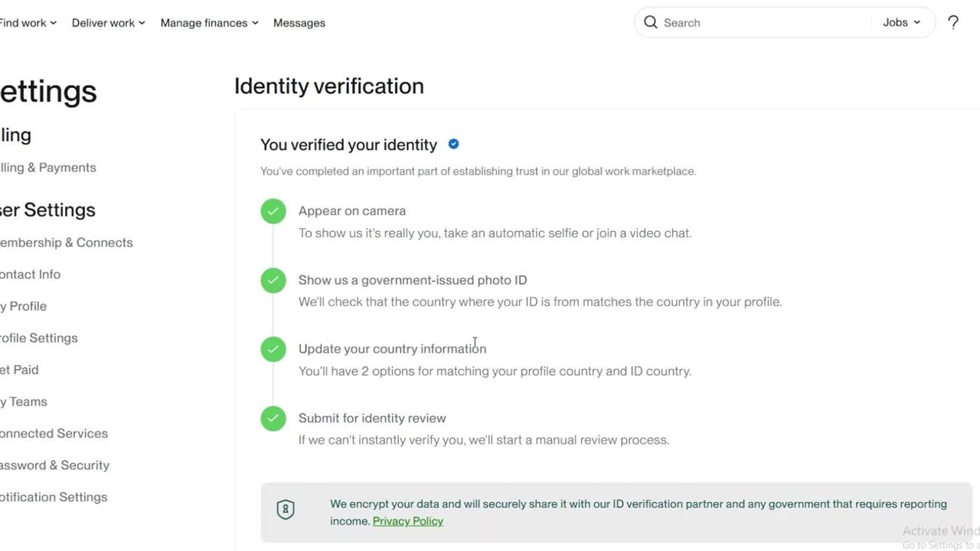Click the Update your country information checkmark
The height and width of the screenshot is (551, 980).
(x=273, y=349)
